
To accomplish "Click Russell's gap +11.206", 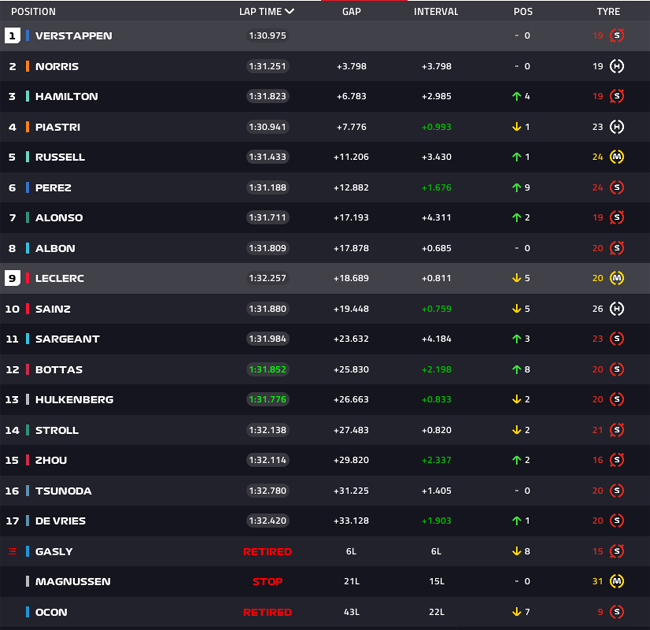I will [x=351, y=157].
